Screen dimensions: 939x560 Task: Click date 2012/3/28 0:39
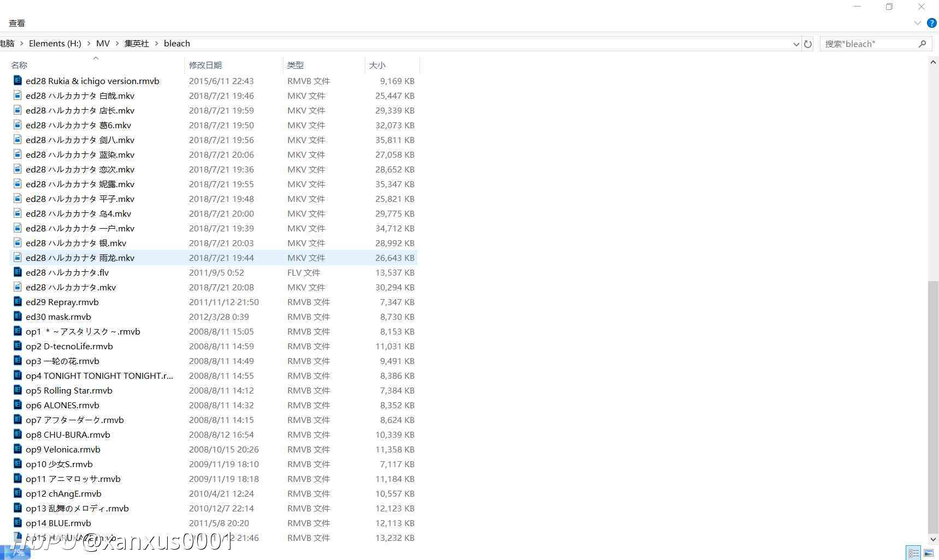pyautogui.click(x=219, y=317)
